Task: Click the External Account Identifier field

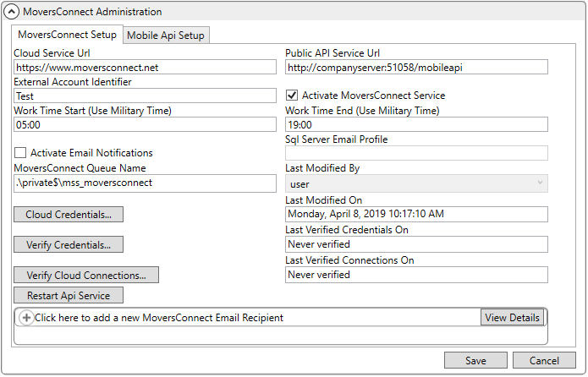Action: pos(145,96)
